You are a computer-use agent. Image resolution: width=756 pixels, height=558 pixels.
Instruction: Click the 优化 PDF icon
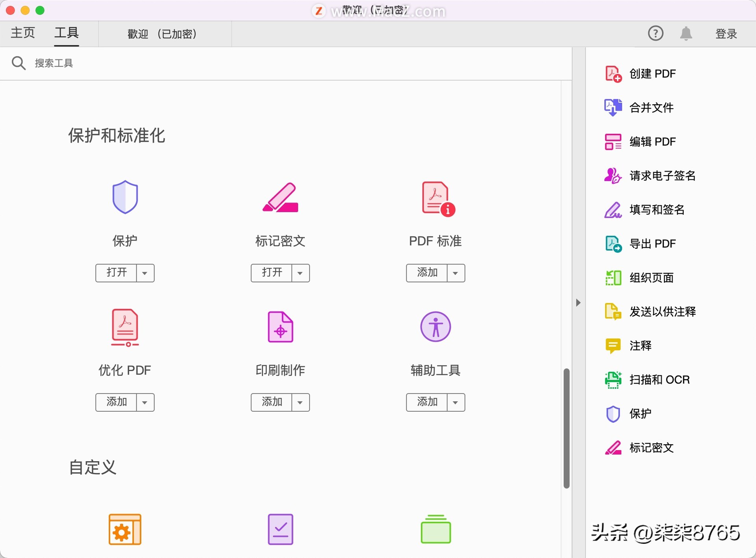coord(125,327)
